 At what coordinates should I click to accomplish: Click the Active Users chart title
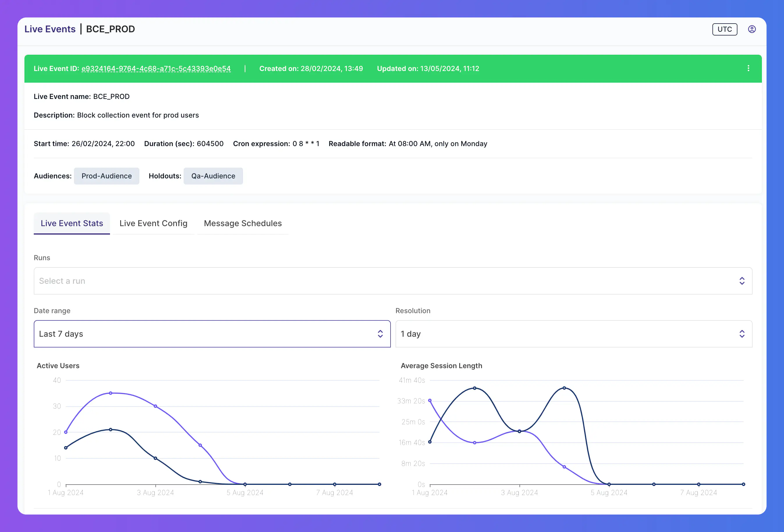(x=58, y=366)
